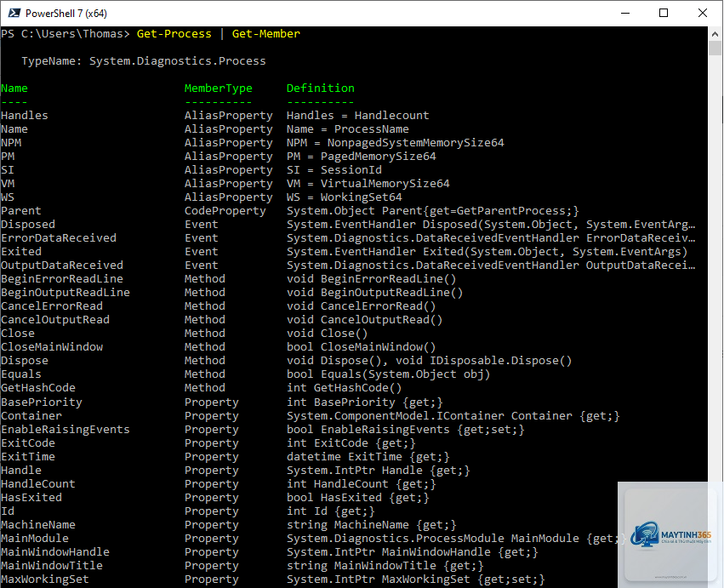Click the Parent row name
The width and height of the screenshot is (724, 588).
click(20, 211)
